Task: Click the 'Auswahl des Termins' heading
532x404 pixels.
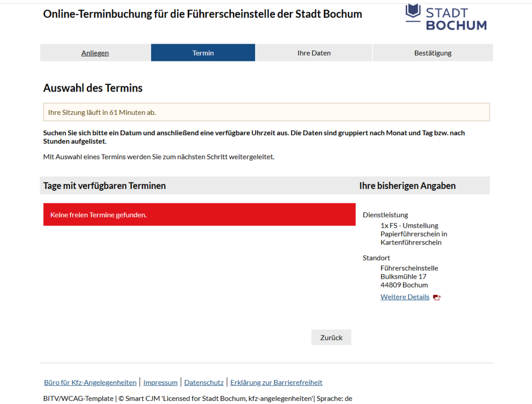Action: [x=93, y=88]
